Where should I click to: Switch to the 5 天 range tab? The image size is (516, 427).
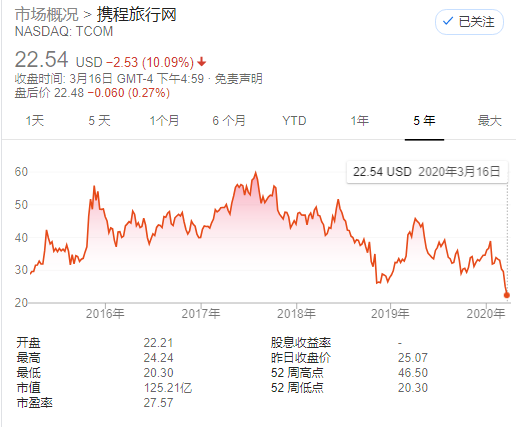pos(99,121)
